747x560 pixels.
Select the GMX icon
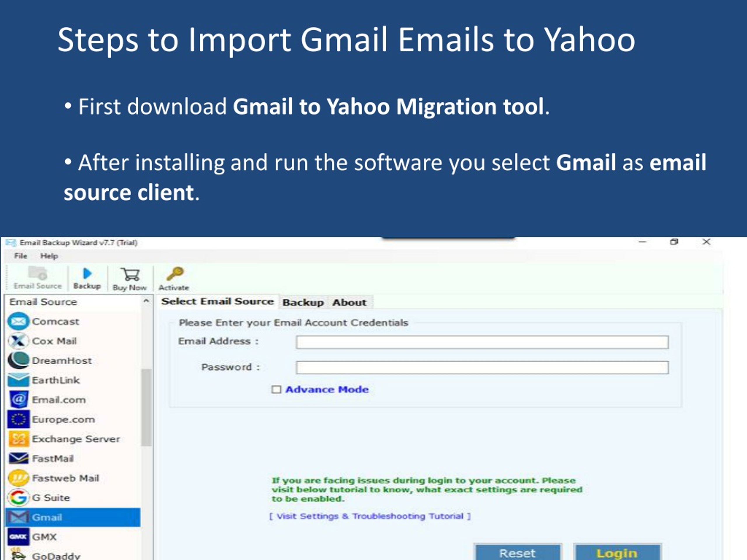(x=18, y=537)
